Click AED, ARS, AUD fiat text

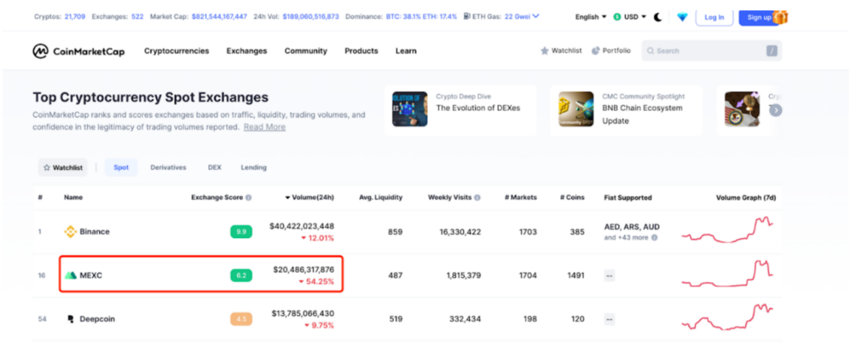pyautogui.click(x=632, y=226)
